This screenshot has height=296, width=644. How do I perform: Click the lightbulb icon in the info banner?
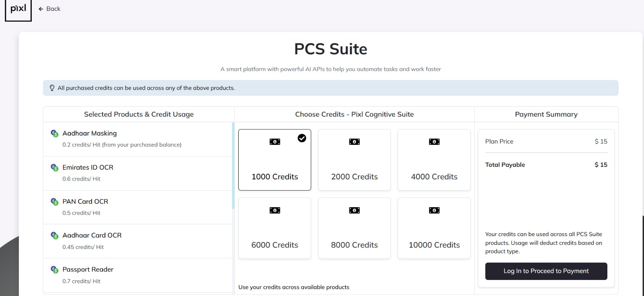[x=52, y=88]
